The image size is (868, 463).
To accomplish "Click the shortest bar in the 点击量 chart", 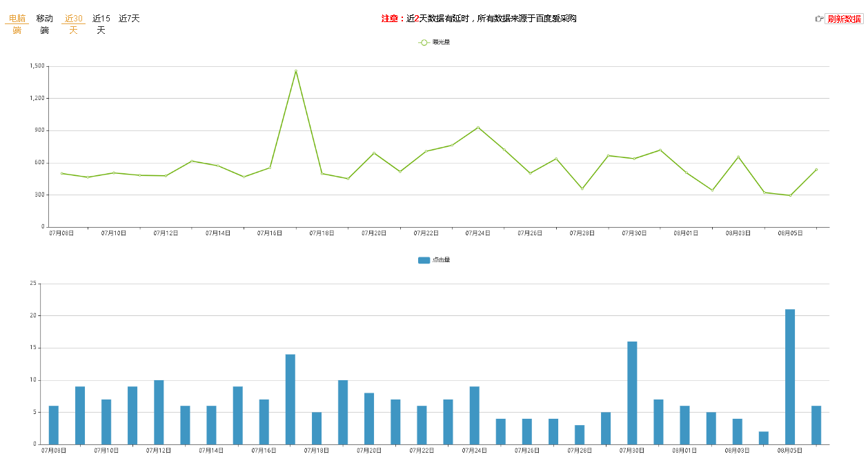I will [x=763, y=438].
